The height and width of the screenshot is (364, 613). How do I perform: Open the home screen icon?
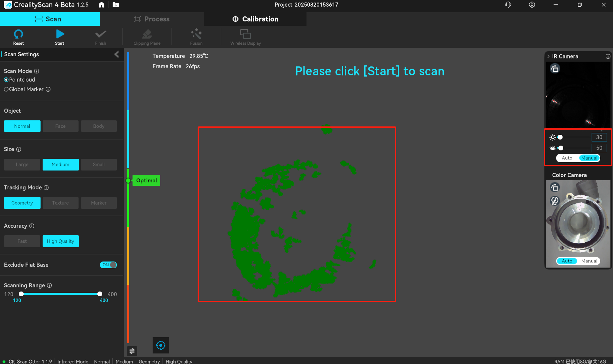102,5
